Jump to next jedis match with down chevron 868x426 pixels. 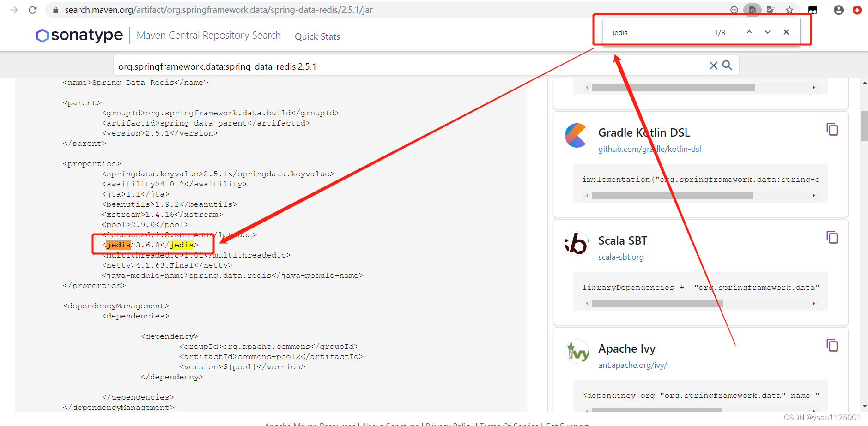[767, 32]
